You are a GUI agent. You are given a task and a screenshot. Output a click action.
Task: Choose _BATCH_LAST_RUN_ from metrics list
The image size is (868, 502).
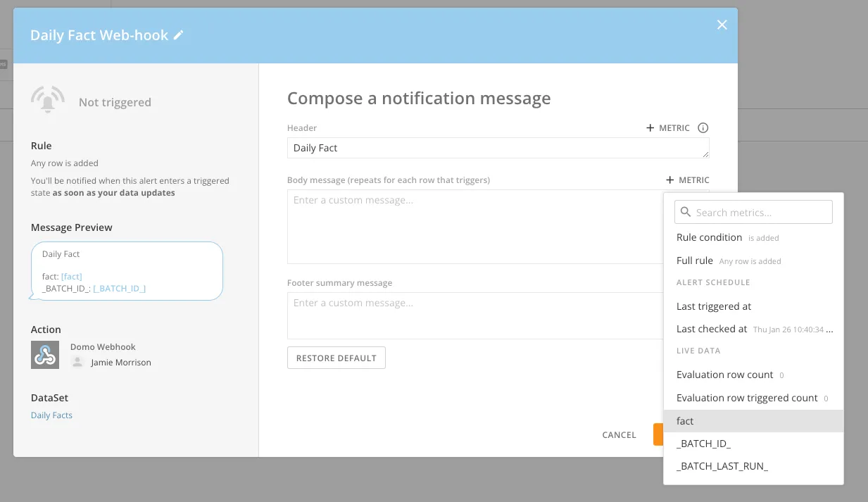722,466
